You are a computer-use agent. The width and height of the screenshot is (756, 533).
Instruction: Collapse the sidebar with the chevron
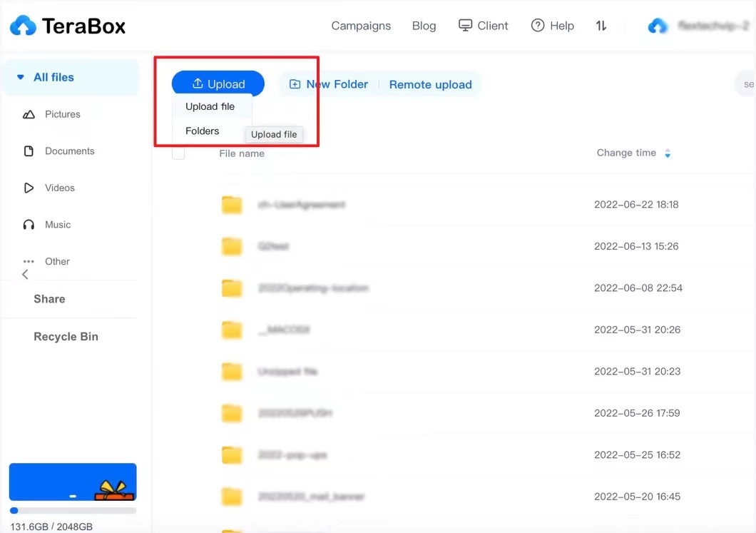click(x=25, y=274)
